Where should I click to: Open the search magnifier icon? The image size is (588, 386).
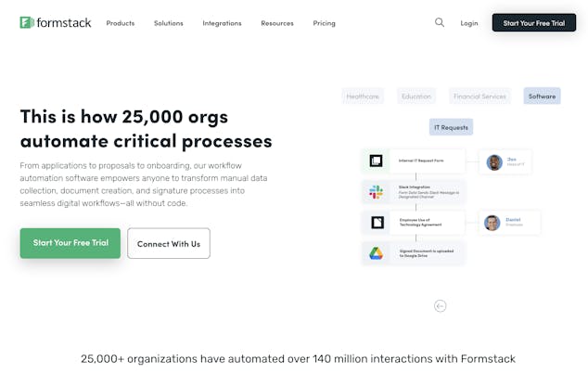click(440, 22)
